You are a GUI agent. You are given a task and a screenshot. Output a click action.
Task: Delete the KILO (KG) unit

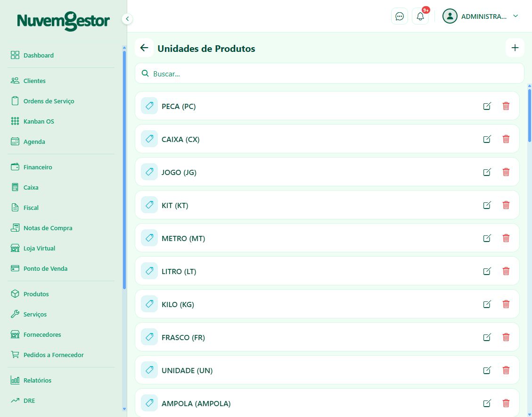coord(506,304)
